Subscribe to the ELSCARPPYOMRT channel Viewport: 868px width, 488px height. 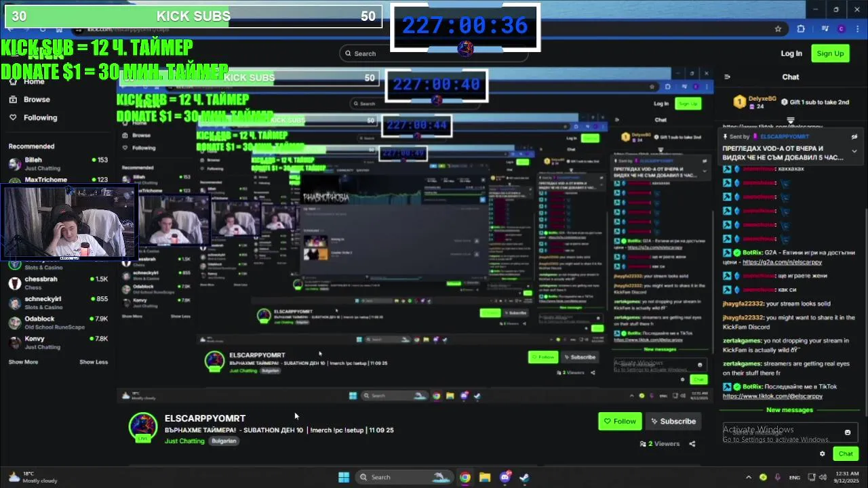[673, 422]
